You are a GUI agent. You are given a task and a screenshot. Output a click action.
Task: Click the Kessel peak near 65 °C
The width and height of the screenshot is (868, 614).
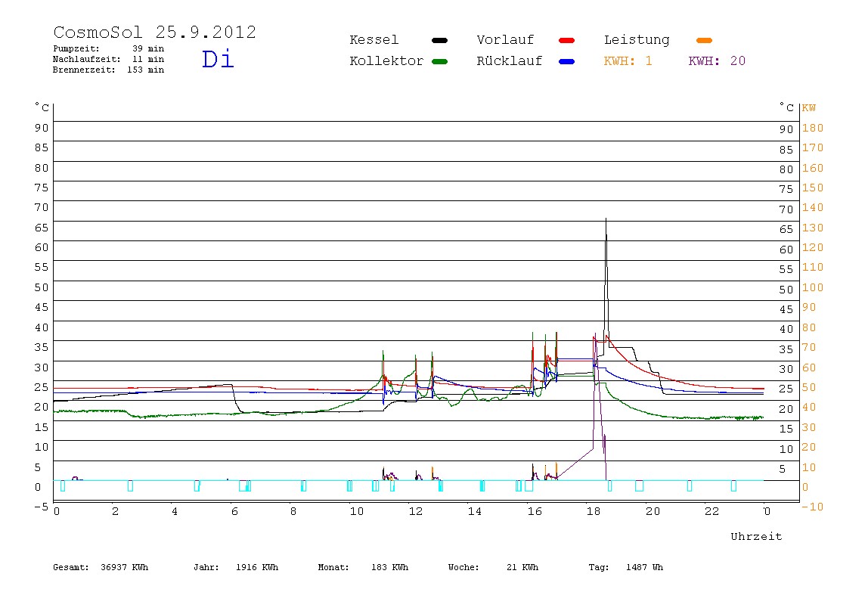606,220
